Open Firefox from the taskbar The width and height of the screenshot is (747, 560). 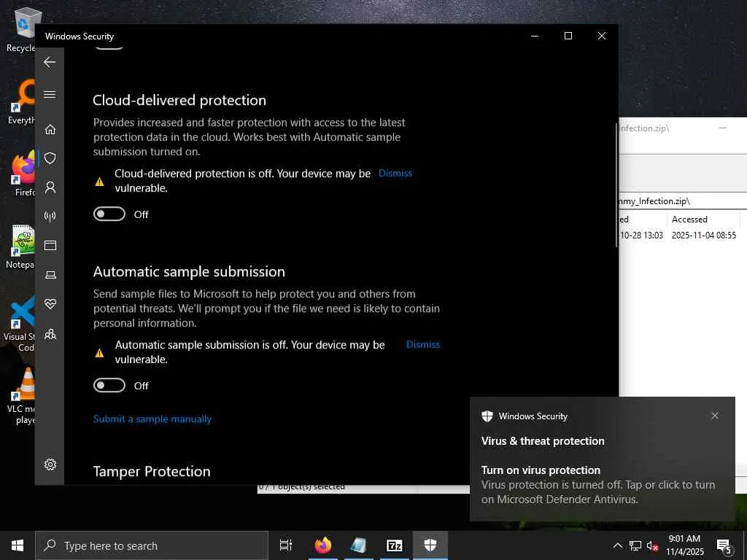coord(322,545)
